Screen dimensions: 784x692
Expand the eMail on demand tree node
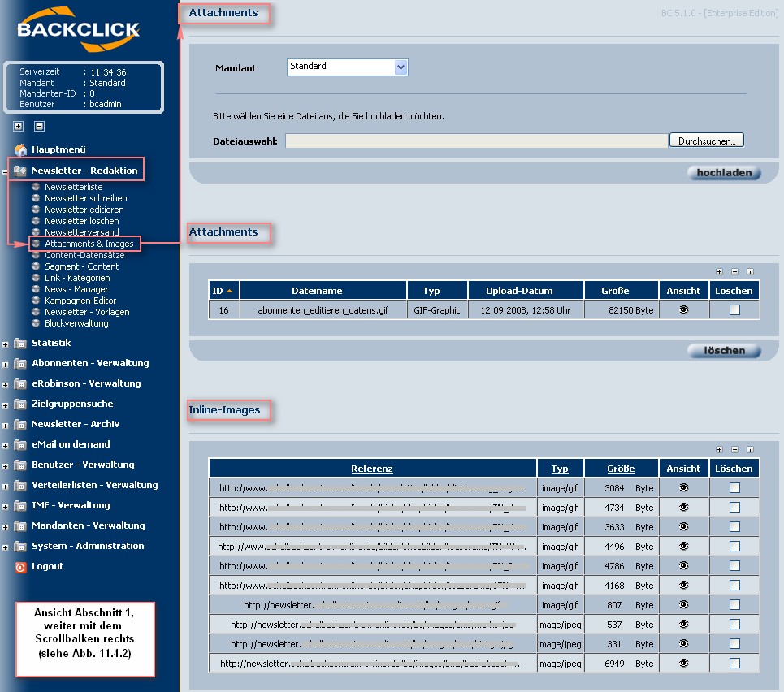tap(5, 446)
